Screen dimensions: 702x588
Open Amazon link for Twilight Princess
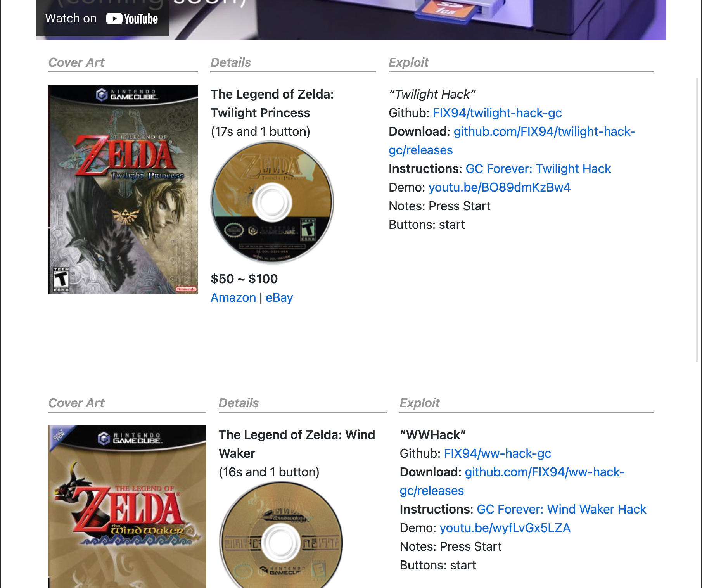click(233, 297)
